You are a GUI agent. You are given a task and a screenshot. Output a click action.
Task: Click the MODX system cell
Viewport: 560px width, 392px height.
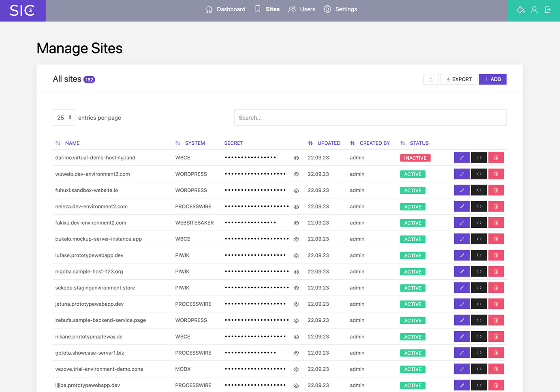(x=183, y=369)
